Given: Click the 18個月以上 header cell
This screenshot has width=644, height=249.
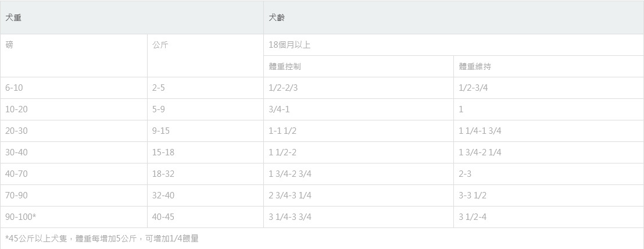Looking at the screenshot, I should pos(289,45).
